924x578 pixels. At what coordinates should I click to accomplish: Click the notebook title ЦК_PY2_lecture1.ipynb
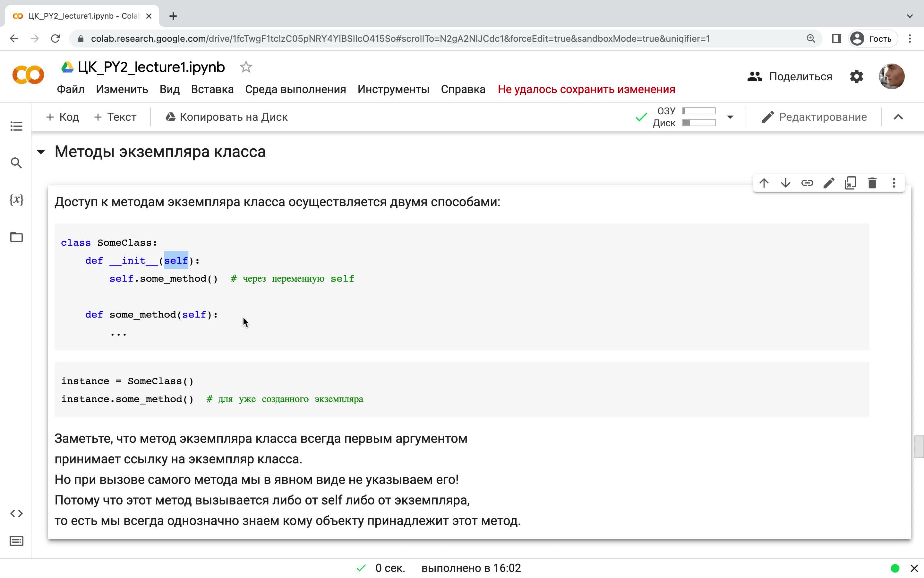(151, 67)
